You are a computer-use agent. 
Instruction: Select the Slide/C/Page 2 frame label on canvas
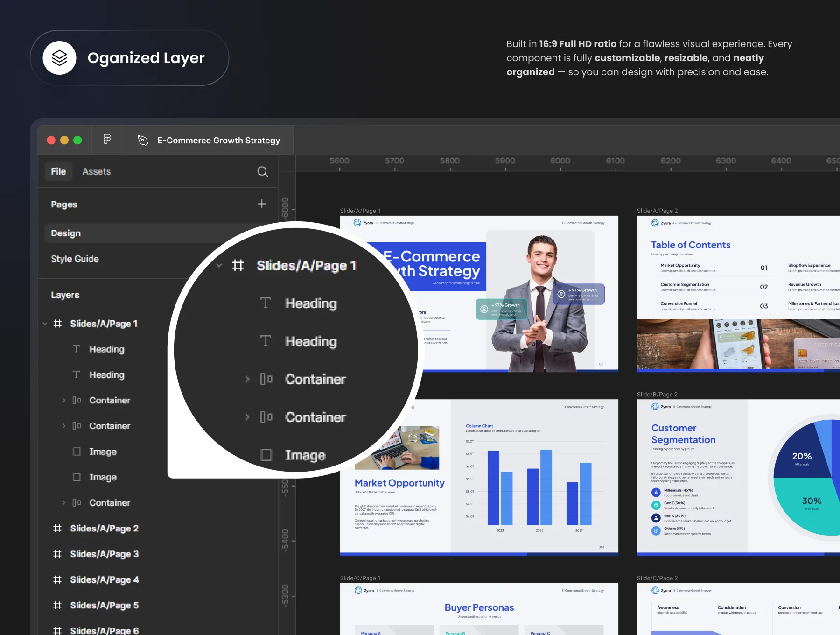point(657,578)
